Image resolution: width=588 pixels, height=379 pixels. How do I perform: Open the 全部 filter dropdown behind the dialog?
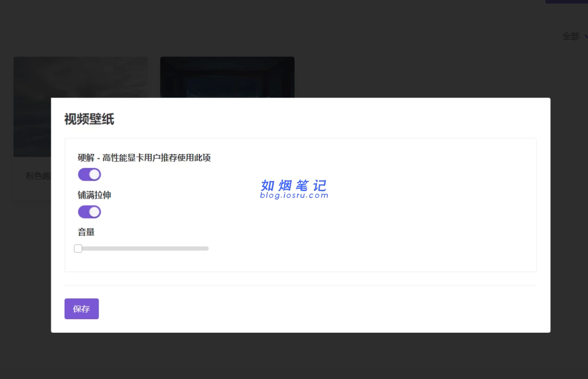click(575, 36)
